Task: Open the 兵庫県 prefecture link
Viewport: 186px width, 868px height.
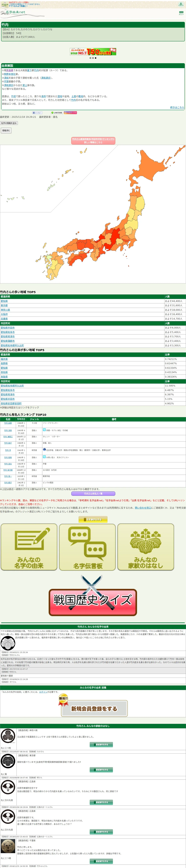Action: pos(4,318)
